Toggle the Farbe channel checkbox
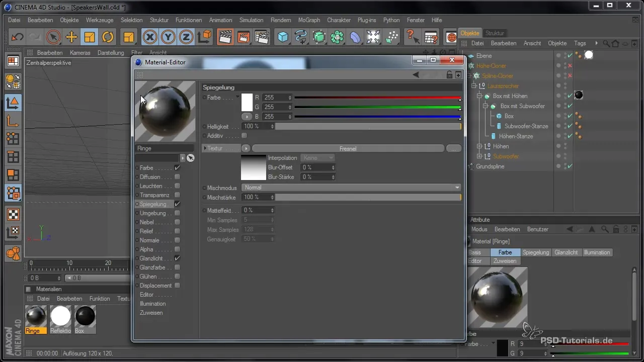The height and width of the screenshot is (362, 644). [177, 168]
